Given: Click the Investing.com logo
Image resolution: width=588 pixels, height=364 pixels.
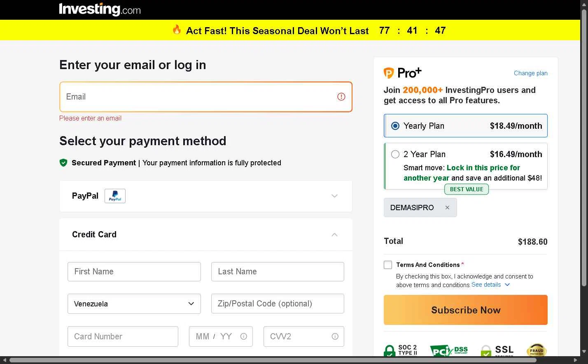Looking at the screenshot, I should coord(100,9).
